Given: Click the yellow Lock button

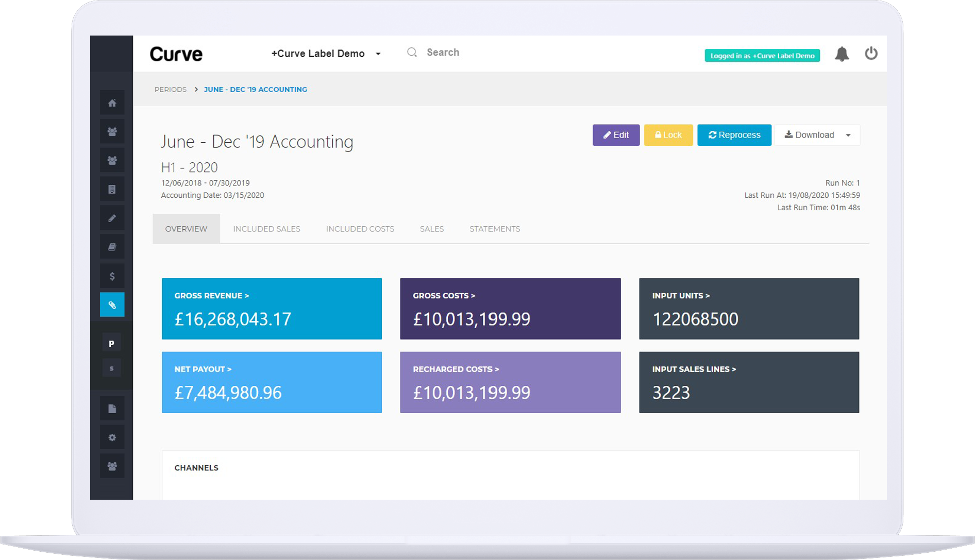Looking at the screenshot, I should coord(668,135).
